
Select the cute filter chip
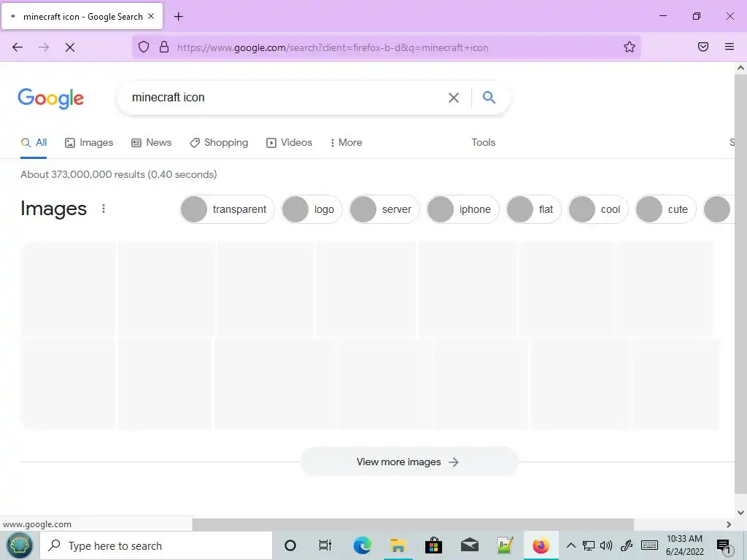pos(665,209)
